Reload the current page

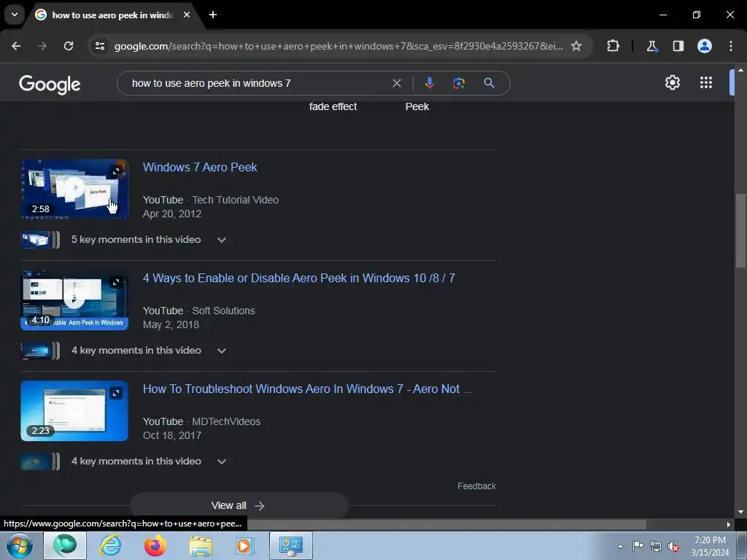(x=69, y=46)
